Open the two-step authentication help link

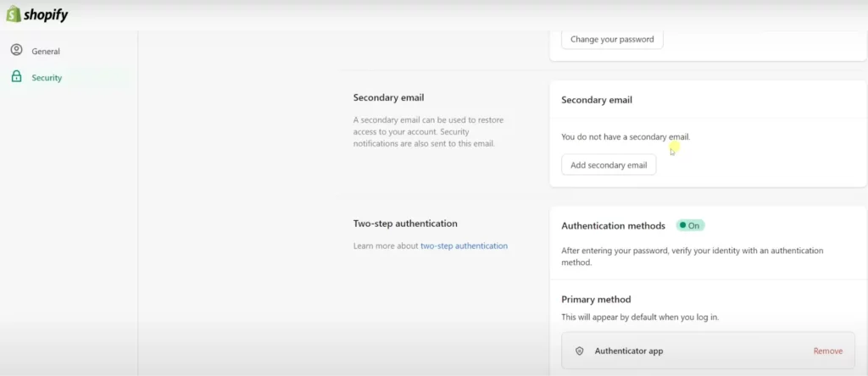click(464, 246)
